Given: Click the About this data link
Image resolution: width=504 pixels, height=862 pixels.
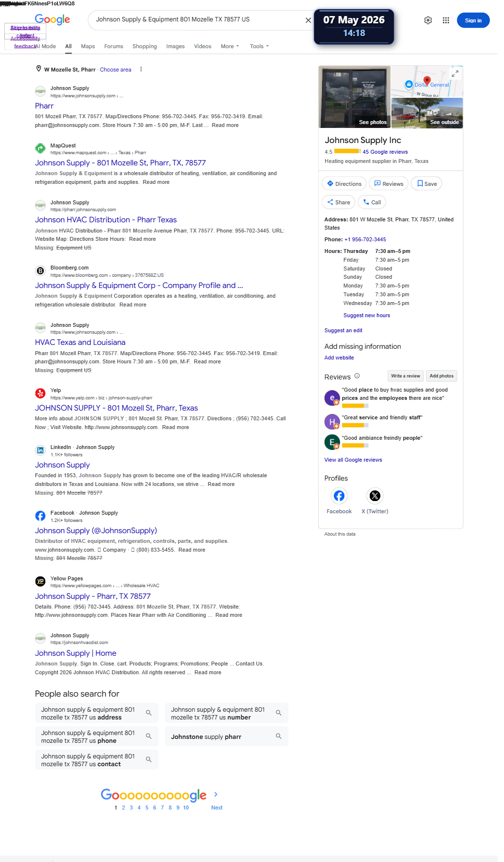Looking at the screenshot, I should pos(340,534).
